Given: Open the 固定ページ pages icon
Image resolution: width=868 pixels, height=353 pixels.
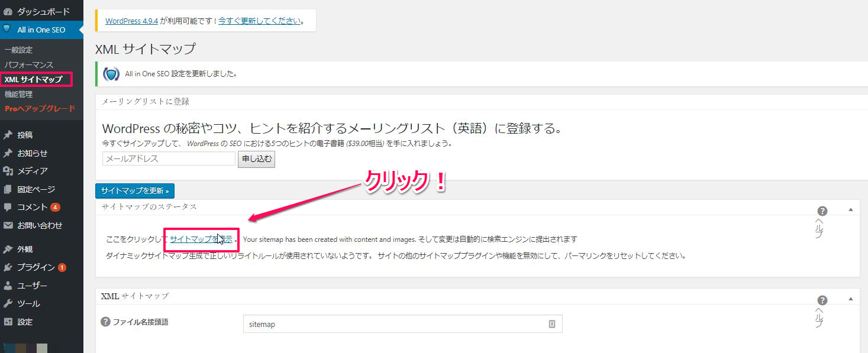Looking at the screenshot, I should click(x=8, y=189).
